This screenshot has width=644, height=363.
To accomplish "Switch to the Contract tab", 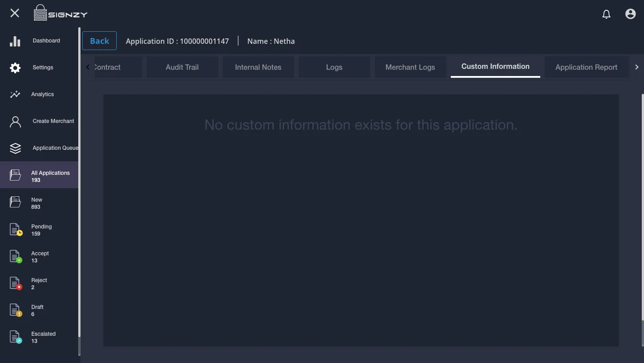I will [x=118, y=67].
